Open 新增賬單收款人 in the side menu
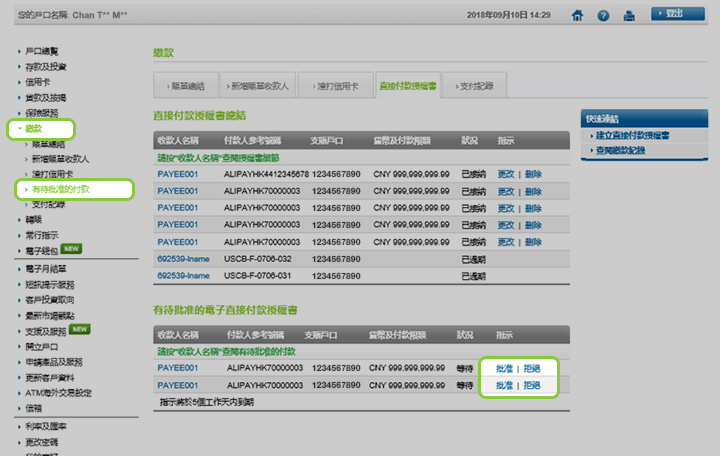Viewport: 720px width, 456px height. (x=60, y=159)
